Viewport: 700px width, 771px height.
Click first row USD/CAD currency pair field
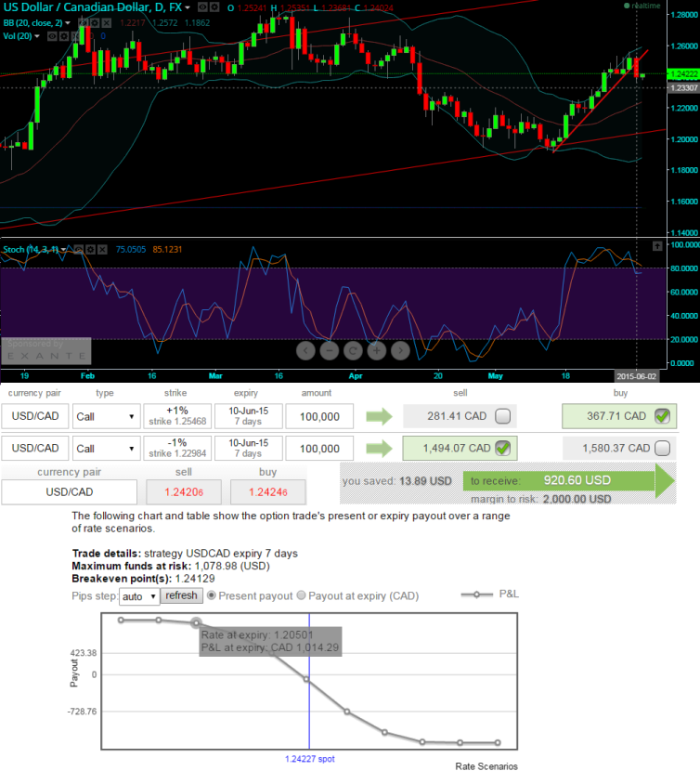pos(35,416)
